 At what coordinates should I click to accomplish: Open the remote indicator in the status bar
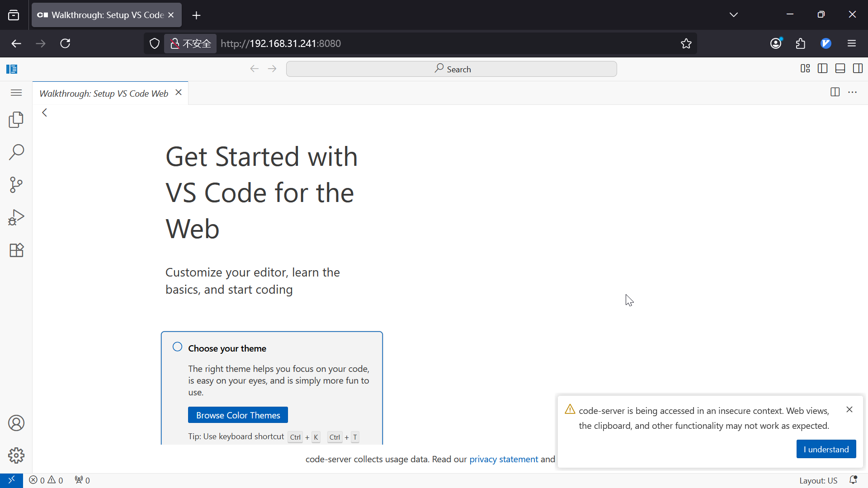coord(11,480)
